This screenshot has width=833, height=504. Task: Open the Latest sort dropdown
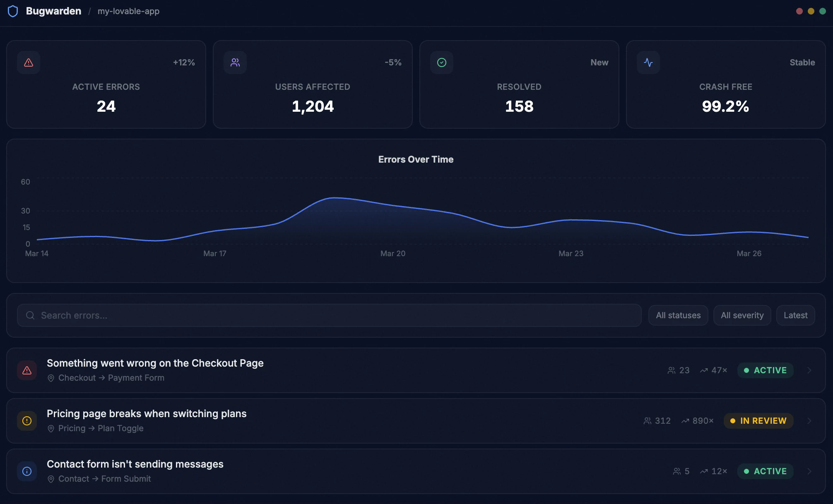click(x=795, y=315)
